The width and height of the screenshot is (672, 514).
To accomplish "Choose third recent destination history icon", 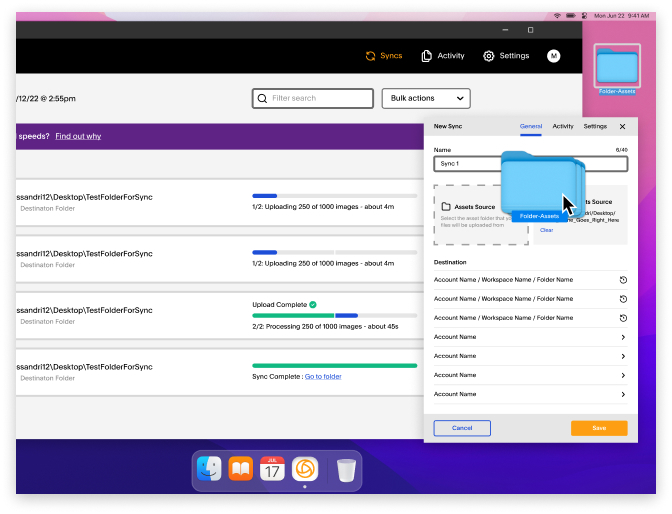I will click(x=623, y=318).
